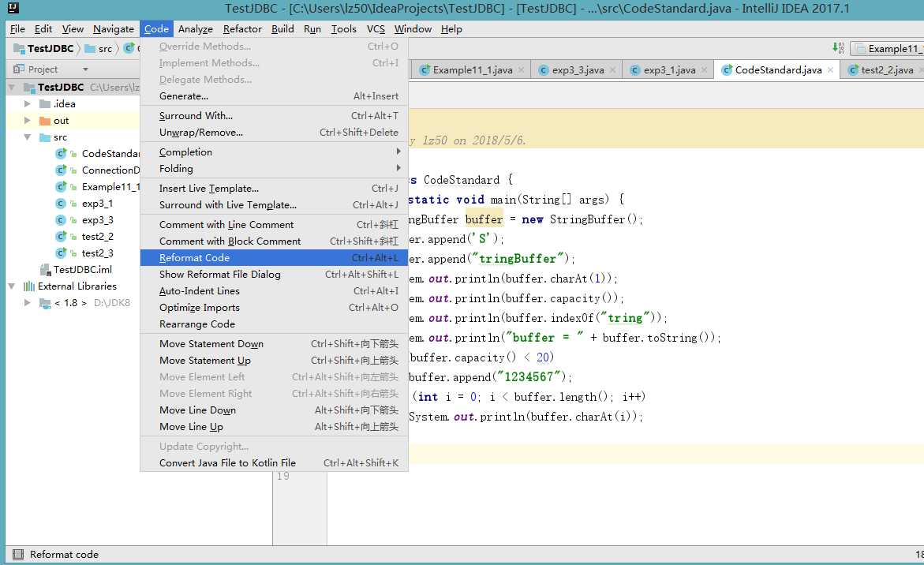Click Surround With... menu item
This screenshot has height=565, width=924.
(274, 116)
